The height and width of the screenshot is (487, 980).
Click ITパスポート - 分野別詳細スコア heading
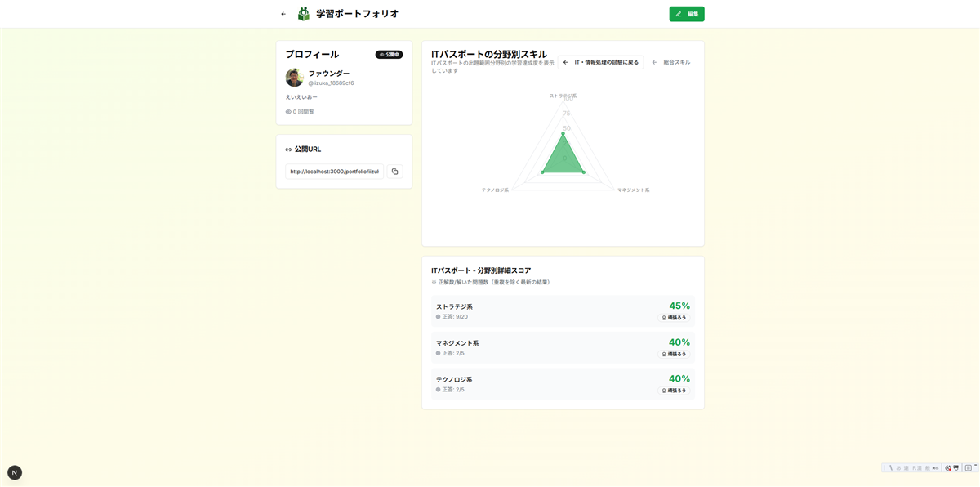[481, 270]
